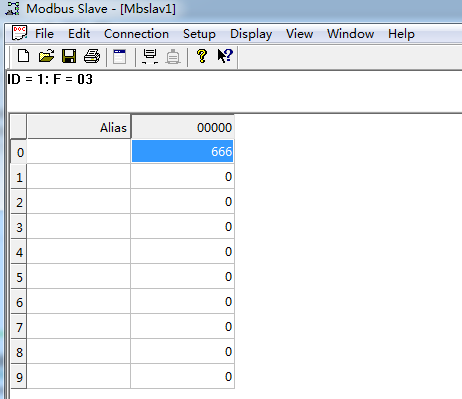Create a new document with the blank page icon
This screenshot has width=462, height=399.
pos(23,56)
